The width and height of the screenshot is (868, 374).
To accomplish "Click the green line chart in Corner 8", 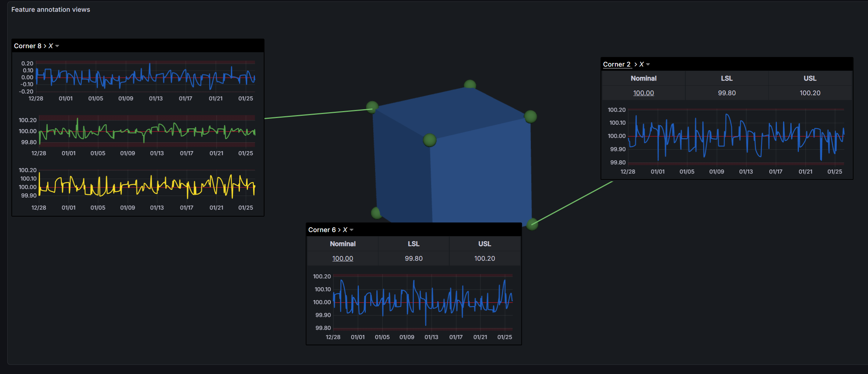I will coord(147,131).
